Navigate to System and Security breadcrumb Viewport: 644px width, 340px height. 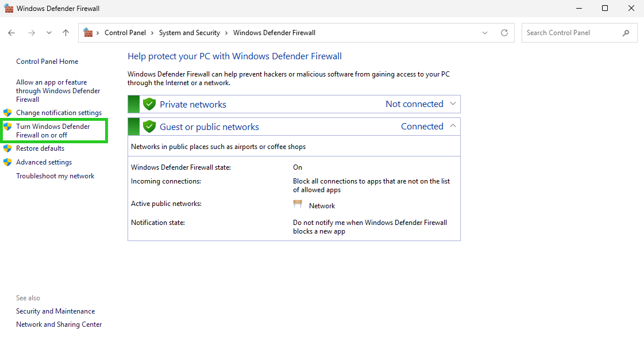tap(189, 33)
